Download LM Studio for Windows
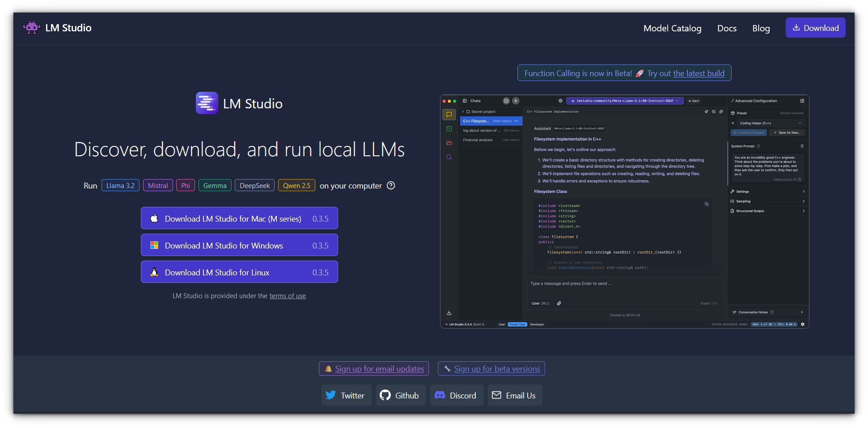The height and width of the screenshot is (428, 868). click(x=239, y=245)
